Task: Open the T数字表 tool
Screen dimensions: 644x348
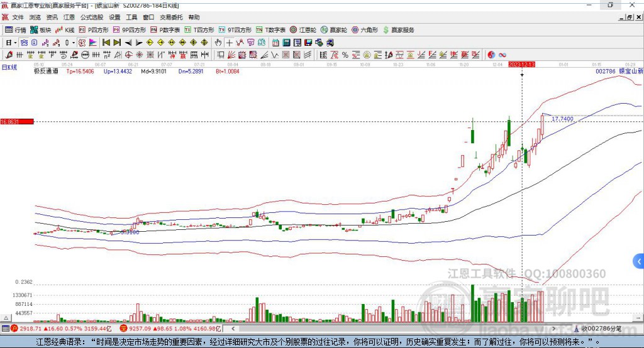Action: coord(270,30)
